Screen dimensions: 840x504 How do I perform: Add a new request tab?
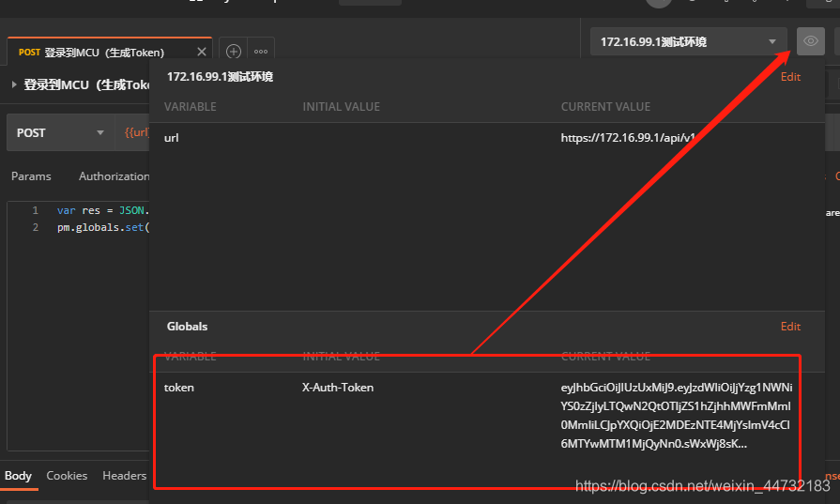234,52
